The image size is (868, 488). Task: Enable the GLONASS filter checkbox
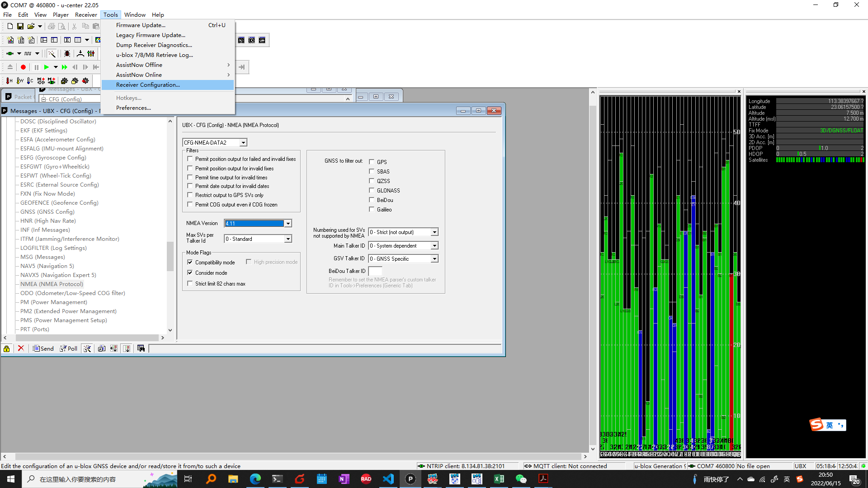[x=372, y=191]
